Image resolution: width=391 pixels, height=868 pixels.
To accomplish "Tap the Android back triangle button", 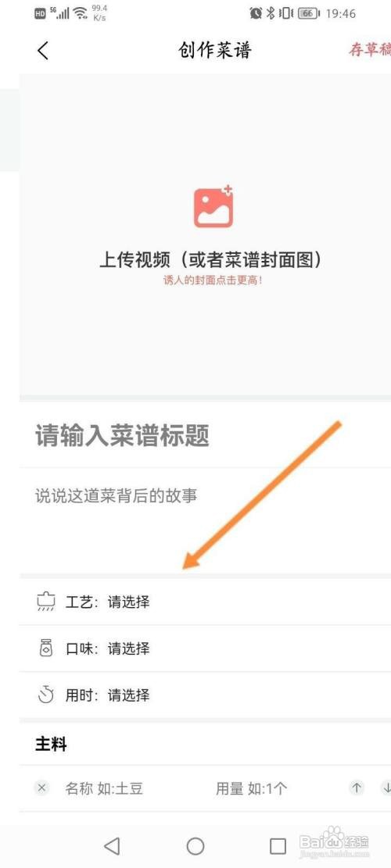I will pos(112,845).
